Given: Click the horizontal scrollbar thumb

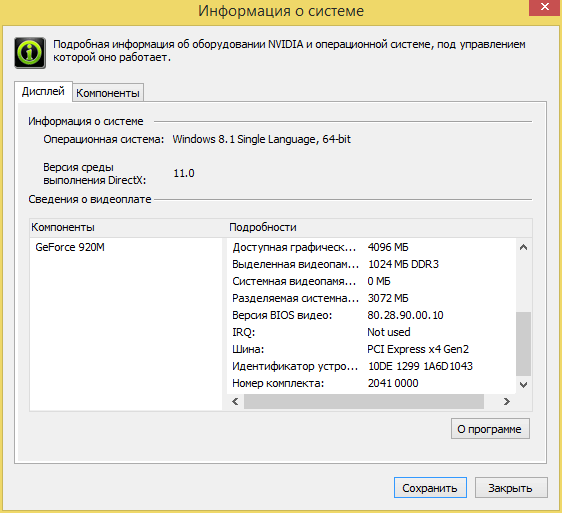Looking at the screenshot, I should [364, 402].
